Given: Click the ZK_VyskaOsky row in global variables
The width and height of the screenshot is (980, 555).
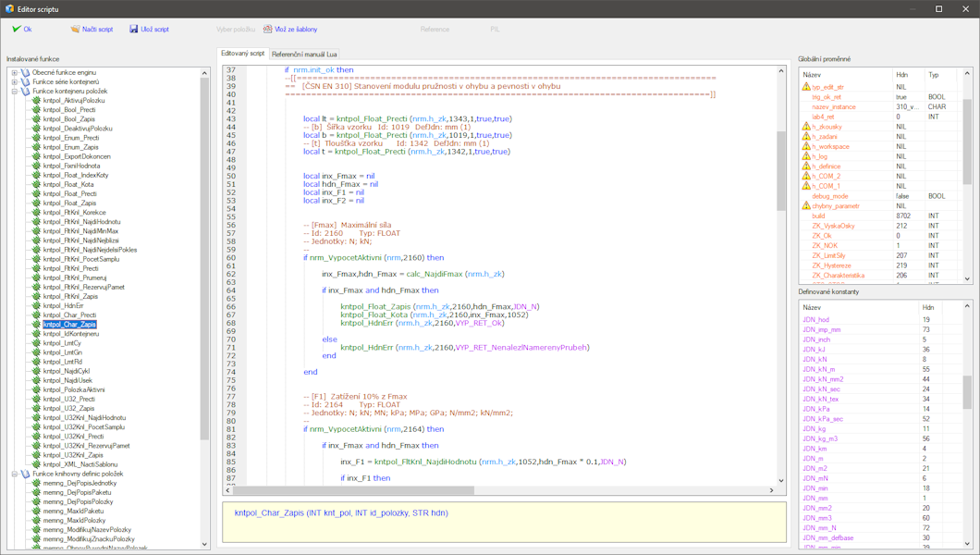Looking at the screenshot, I should (882, 227).
